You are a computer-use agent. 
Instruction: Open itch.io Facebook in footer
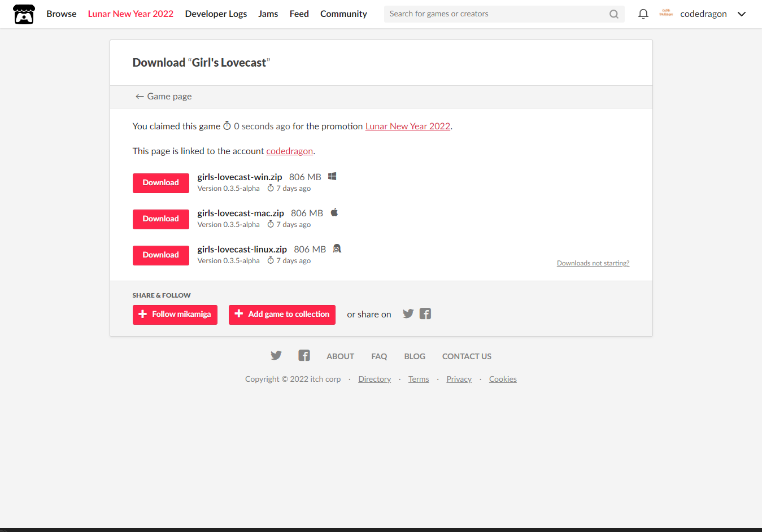click(x=304, y=355)
